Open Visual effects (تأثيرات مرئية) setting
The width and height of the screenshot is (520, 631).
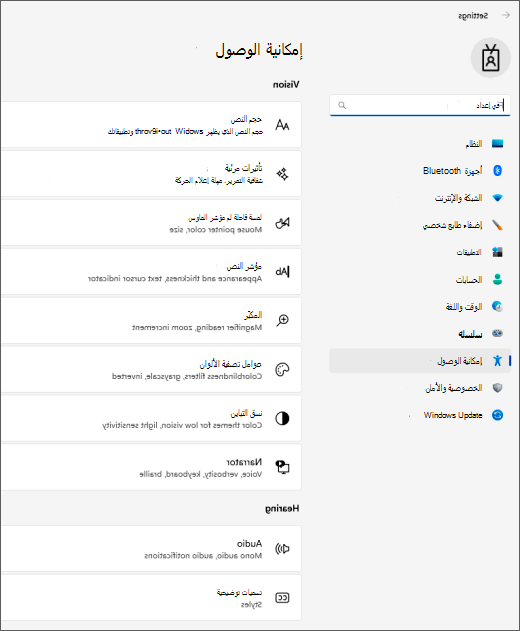click(151, 174)
